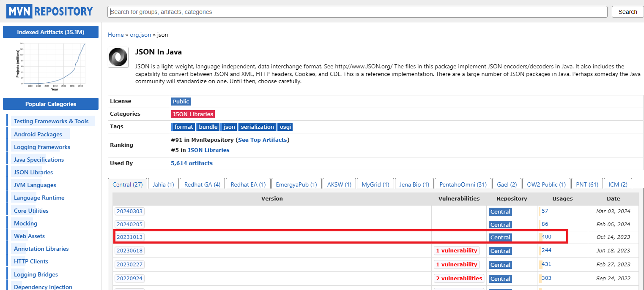Switch to EmergyaPub (1) tab
The image size is (644, 290).
(x=296, y=184)
